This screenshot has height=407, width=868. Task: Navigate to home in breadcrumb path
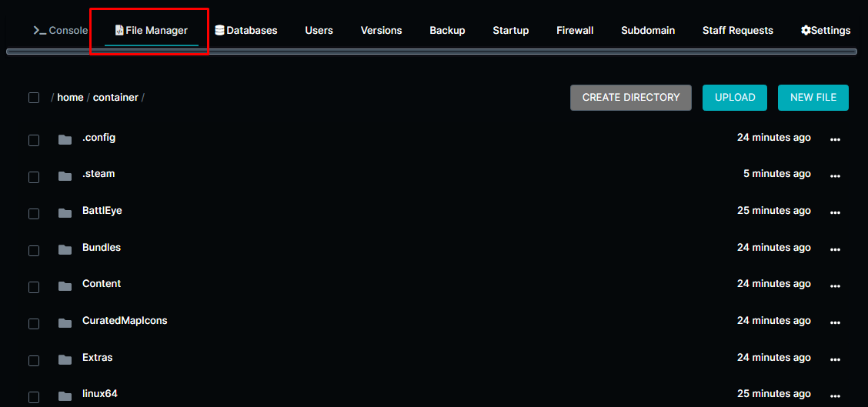(x=70, y=98)
